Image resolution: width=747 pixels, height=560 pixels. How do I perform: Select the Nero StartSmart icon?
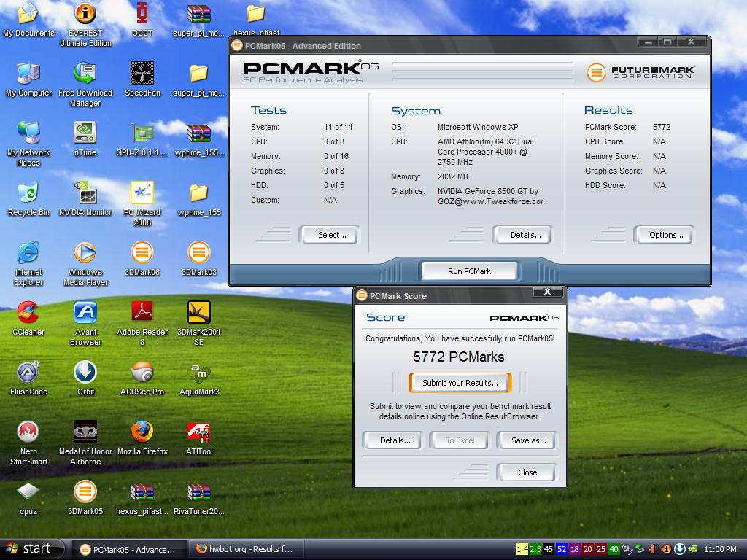point(28,443)
